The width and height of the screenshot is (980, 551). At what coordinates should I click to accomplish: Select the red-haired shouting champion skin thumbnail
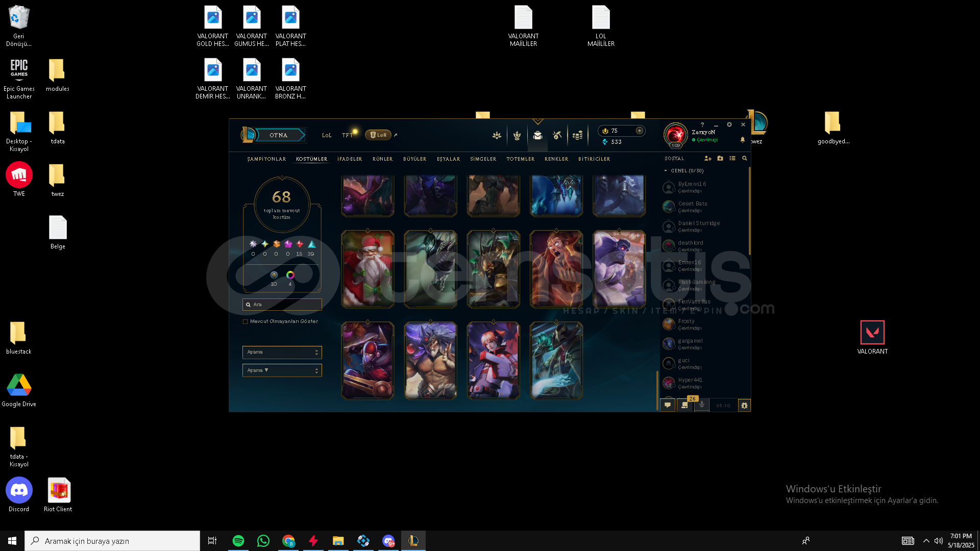[x=556, y=269]
